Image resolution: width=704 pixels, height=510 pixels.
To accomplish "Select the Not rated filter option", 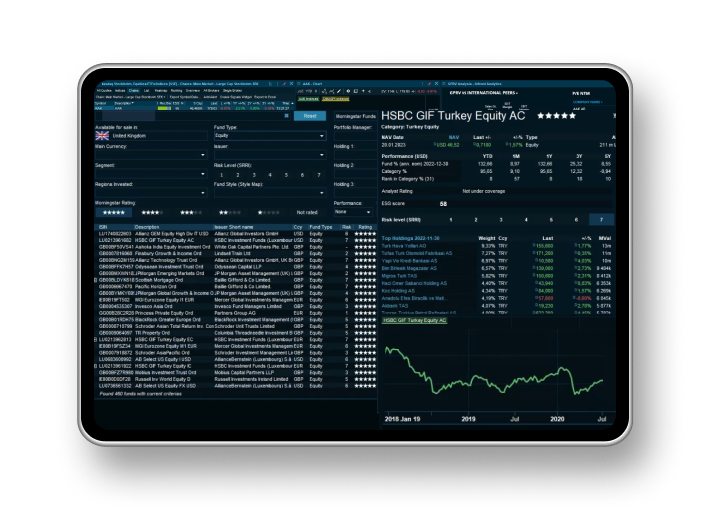I will click(308, 212).
